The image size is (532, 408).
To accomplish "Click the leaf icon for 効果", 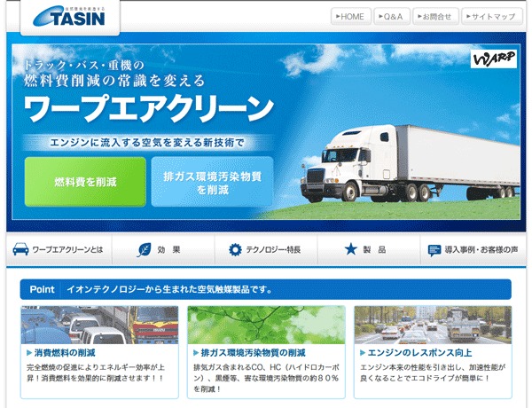I will (x=144, y=249).
